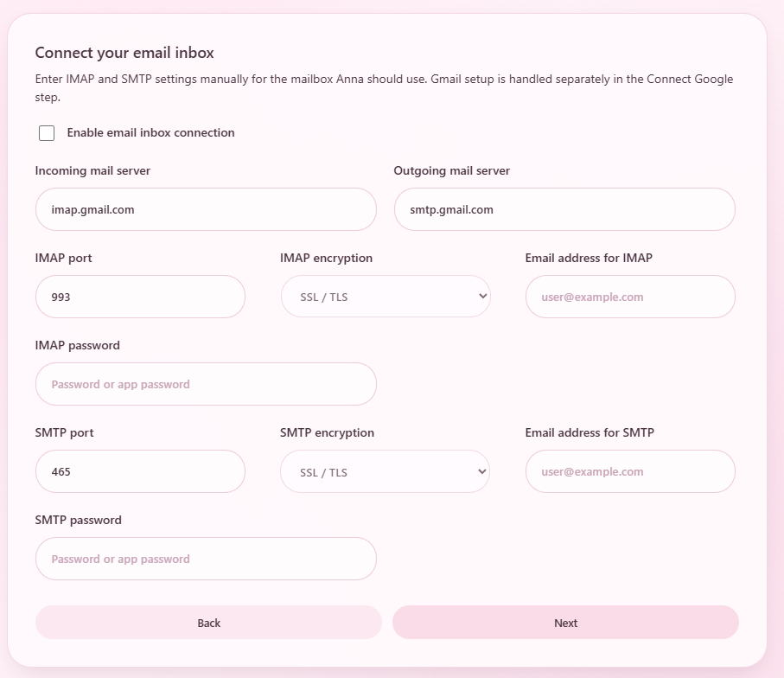Focus the IMAP password field
Viewport: 784px width, 678px height.
pos(206,384)
